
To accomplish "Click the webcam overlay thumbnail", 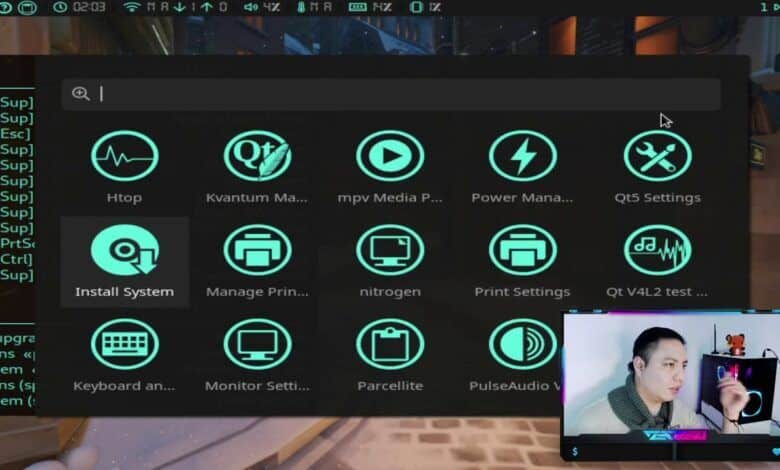I will [671, 385].
